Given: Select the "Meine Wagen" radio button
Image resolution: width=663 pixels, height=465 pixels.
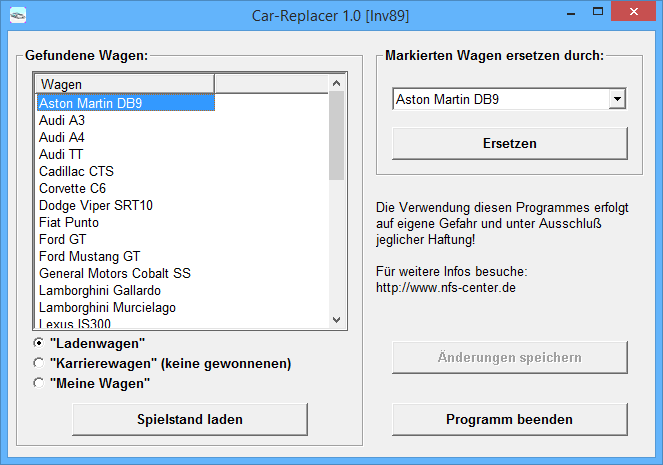Looking at the screenshot, I should tap(39, 383).
